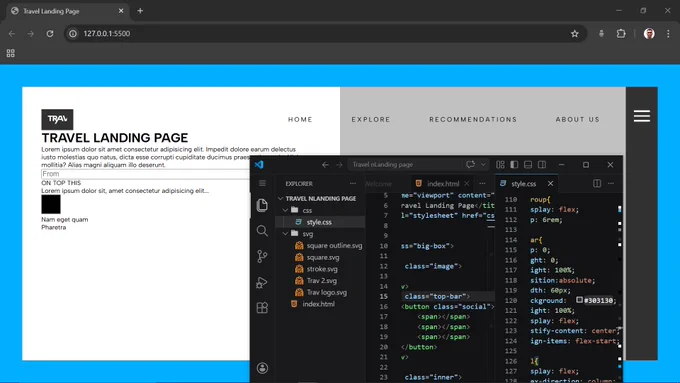Open square outline.svg in Explorer
Image resolution: width=680 pixels, height=383 pixels.
(334, 246)
